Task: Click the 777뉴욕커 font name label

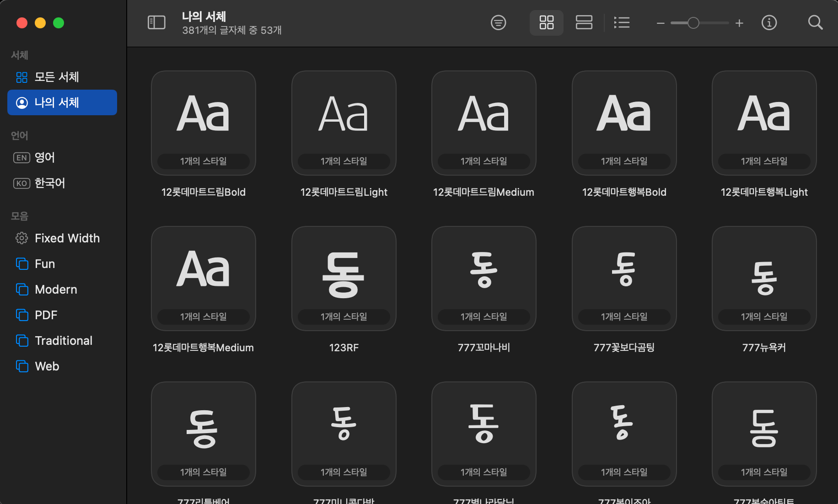Action: point(764,348)
